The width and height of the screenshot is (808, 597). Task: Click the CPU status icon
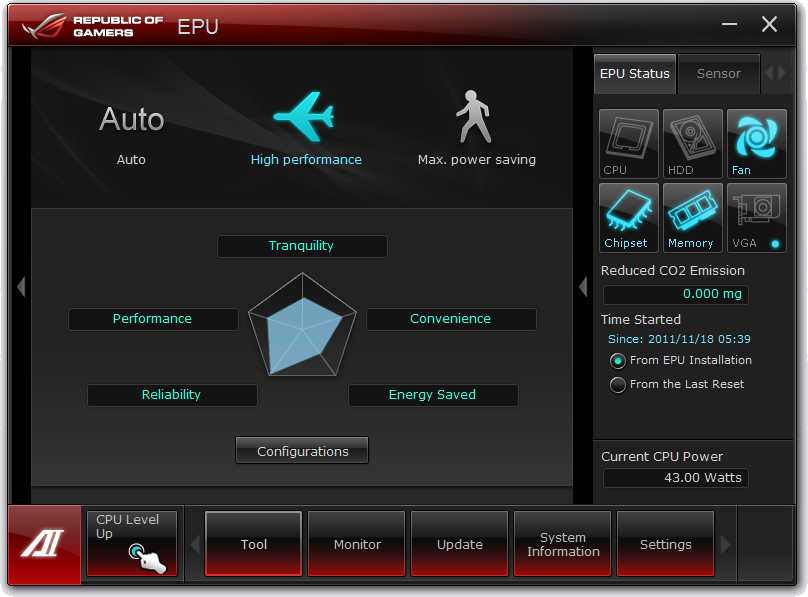pyautogui.click(x=628, y=144)
